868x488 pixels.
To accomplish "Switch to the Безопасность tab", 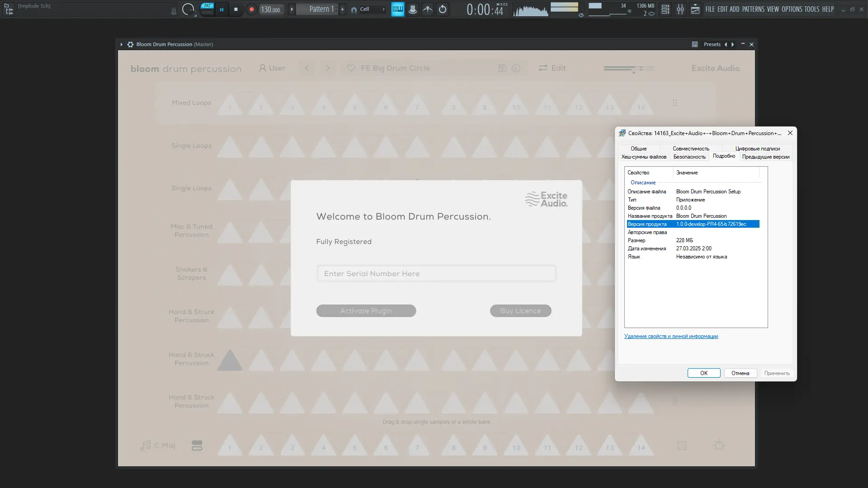I will 689,157.
